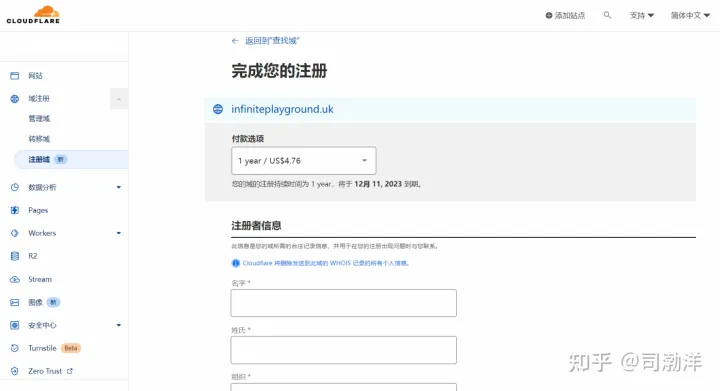
Task: Open Turnstile from the sidebar
Action: [42, 348]
